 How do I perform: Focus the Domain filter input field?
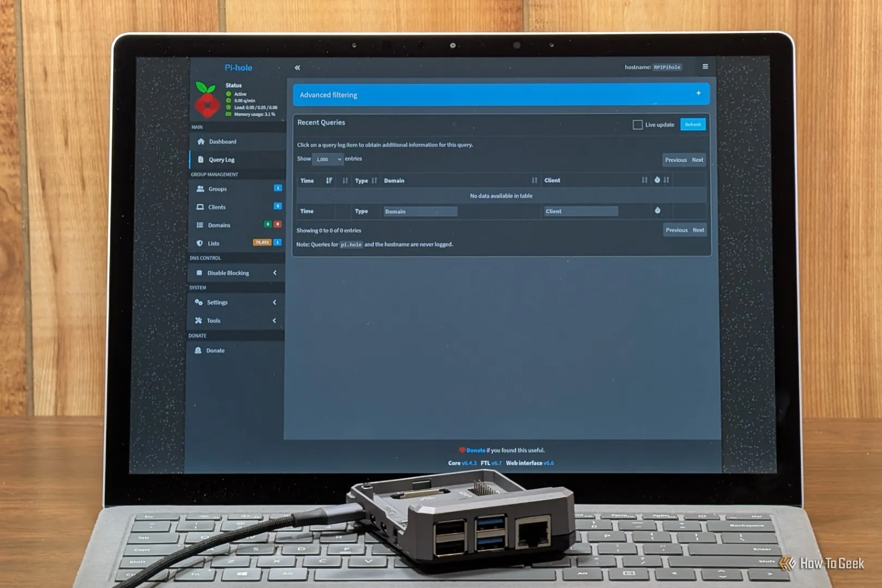point(420,211)
